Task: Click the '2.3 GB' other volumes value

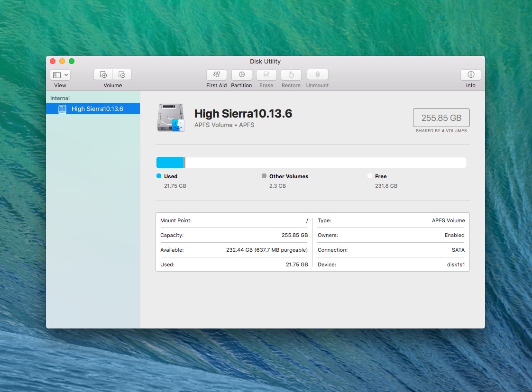Action: pyautogui.click(x=277, y=186)
